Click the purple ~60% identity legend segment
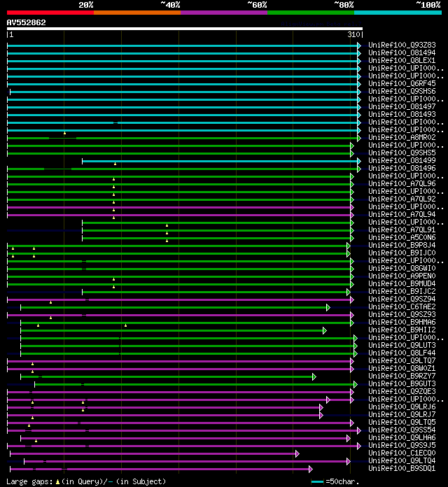Image resolution: width=448 pixels, height=487 pixels. pos(224,13)
